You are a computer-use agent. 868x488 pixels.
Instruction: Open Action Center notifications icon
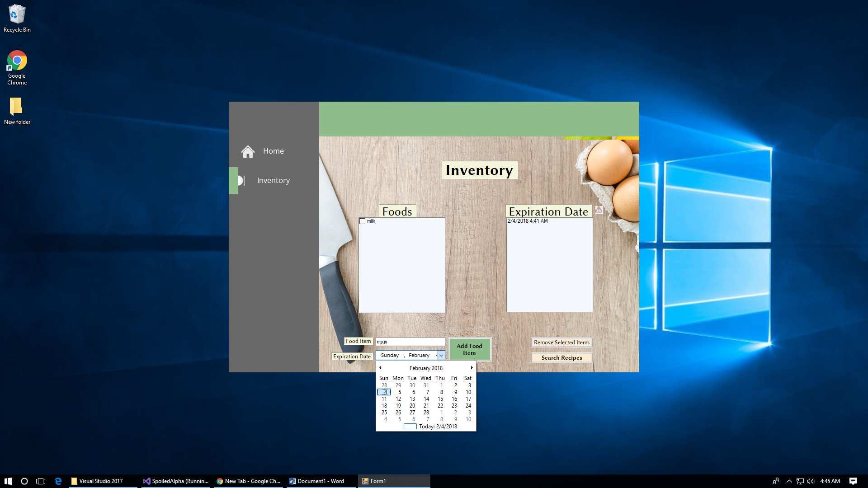point(853,481)
